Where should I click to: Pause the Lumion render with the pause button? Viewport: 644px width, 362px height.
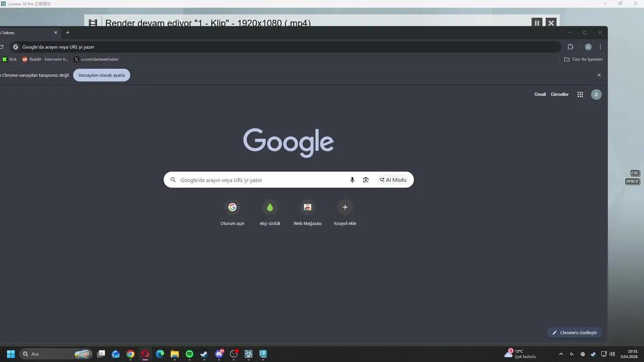coord(537,23)
